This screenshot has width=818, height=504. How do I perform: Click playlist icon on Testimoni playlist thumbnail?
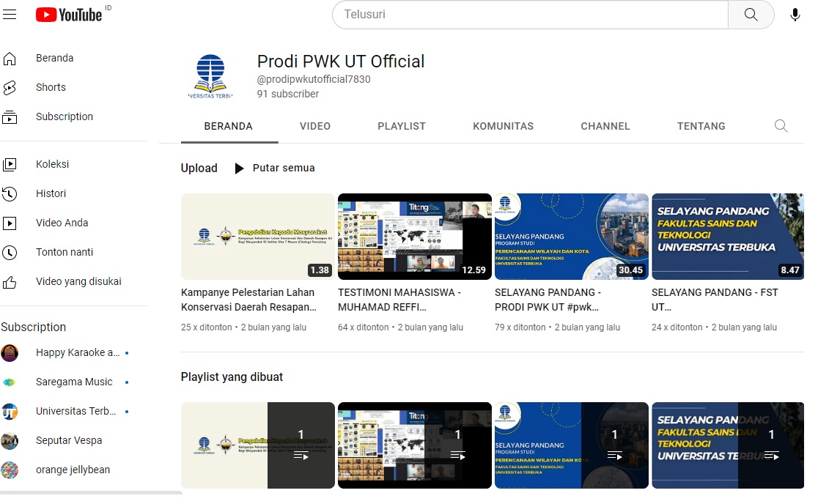point(457,456)
